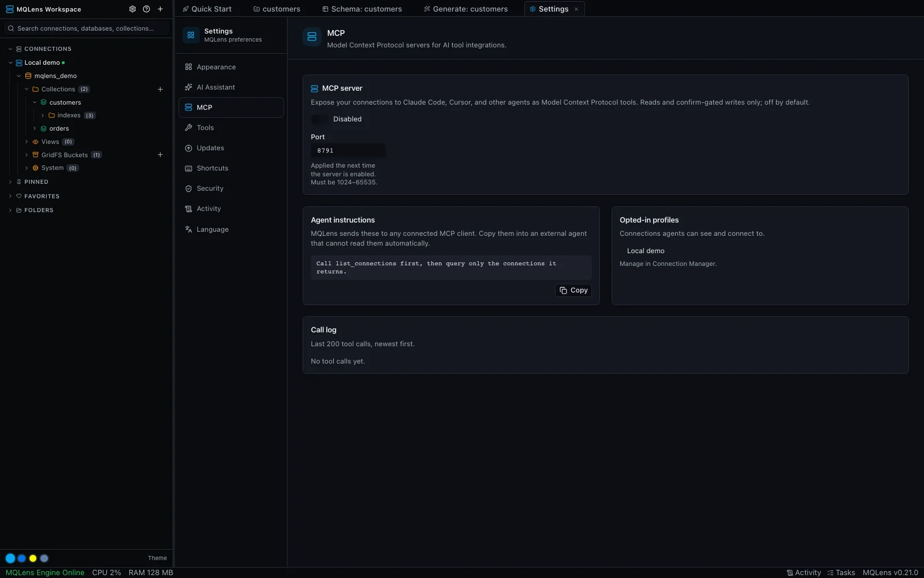Select the customers collection in tree
This screenshot has height=578, width=924.
pos(65,102)
